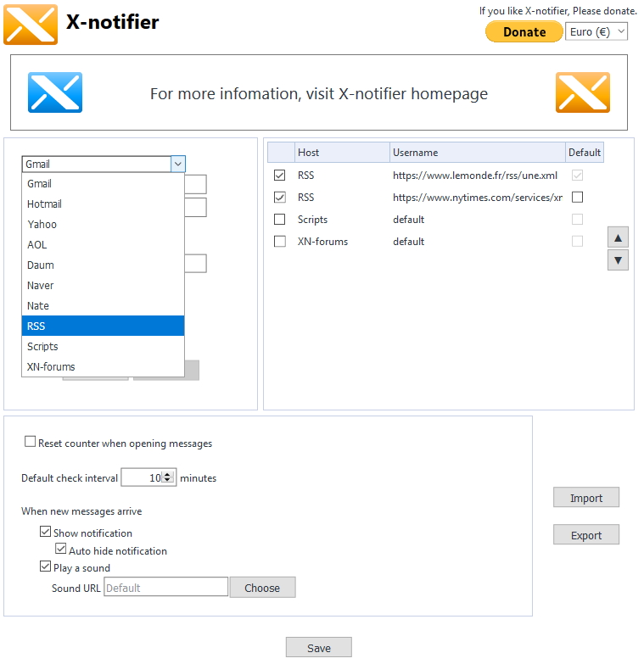Disable the Play a sound checkbox
This screenshot has height=664, width=644.
tap(45, 566)
